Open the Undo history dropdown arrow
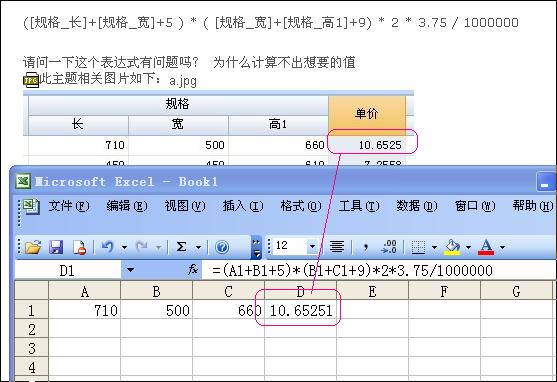Image resolution: width=557 pixels, height=382 pixels. coord(124,247)
